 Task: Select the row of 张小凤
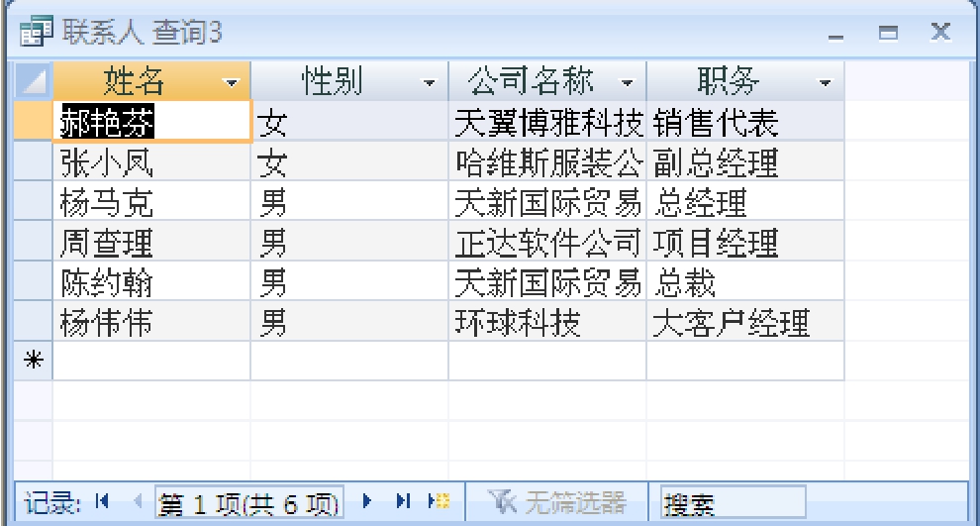pyautogui.click(x=34, y=161)
